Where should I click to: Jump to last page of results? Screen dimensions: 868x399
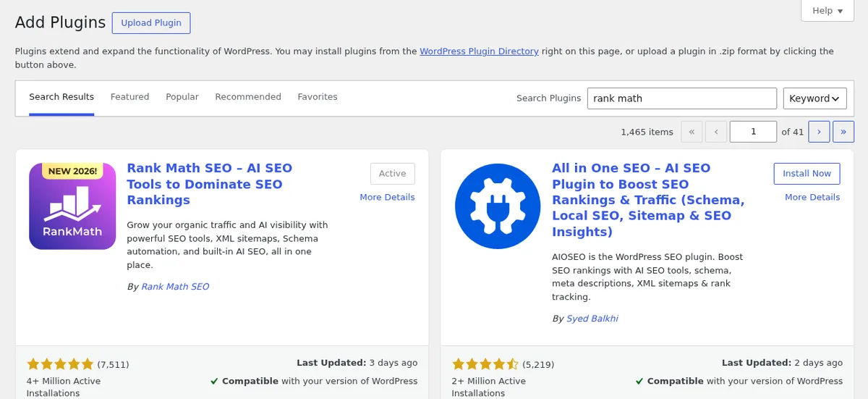click(x=843, y=132)
